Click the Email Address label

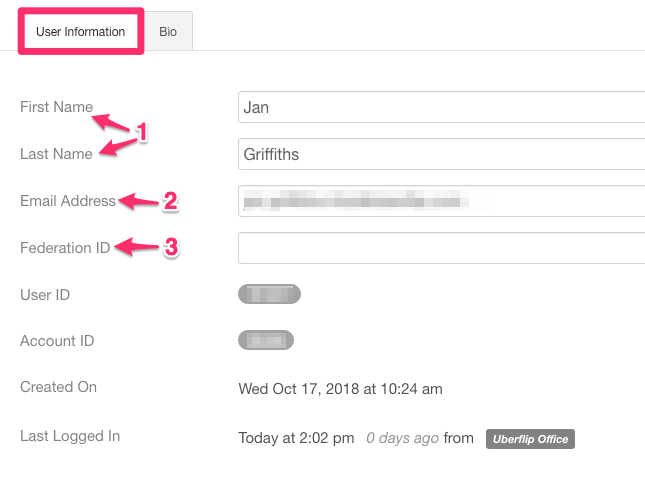68,201
